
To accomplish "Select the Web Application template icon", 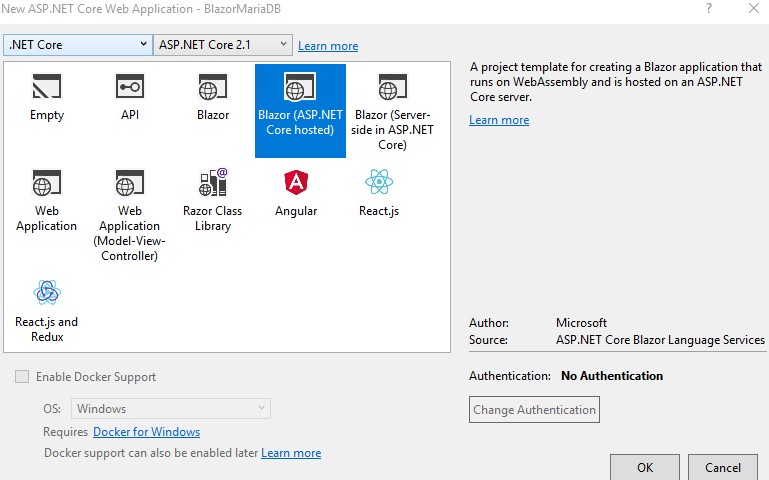I will pyautogui.click(x=46, y=186).
